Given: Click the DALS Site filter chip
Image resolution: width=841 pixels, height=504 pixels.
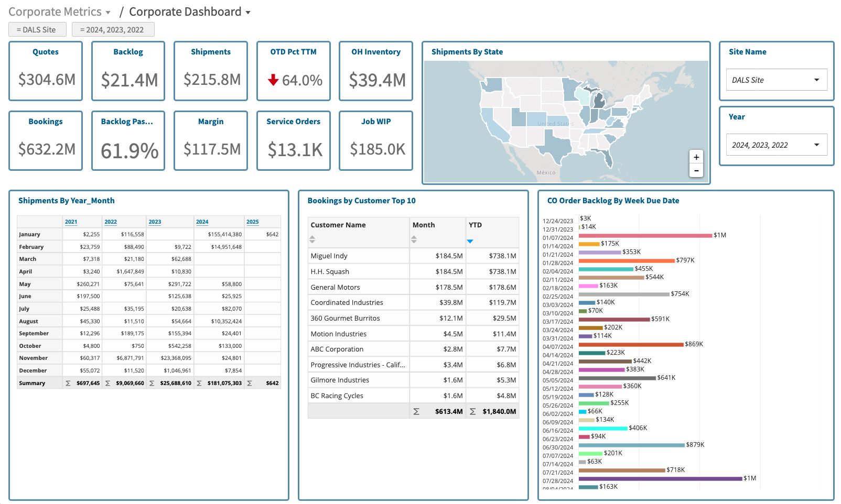Looking at the screenshot, I should [37, 30].
